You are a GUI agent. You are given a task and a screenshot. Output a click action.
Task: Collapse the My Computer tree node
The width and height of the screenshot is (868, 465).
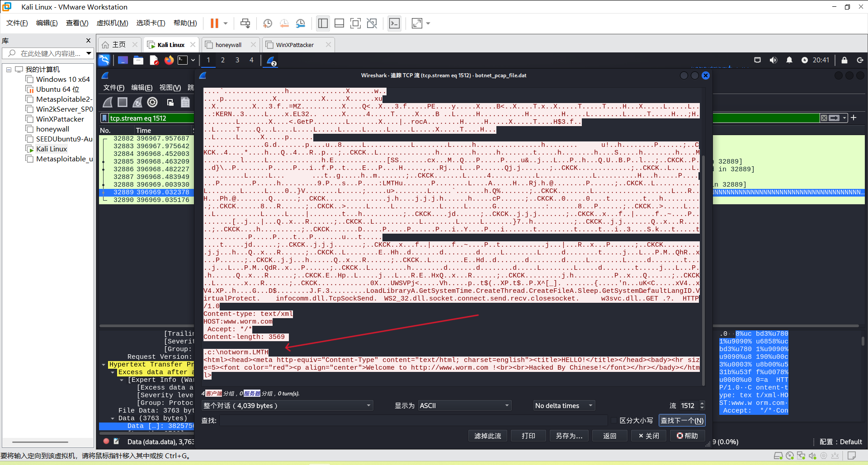9,70
